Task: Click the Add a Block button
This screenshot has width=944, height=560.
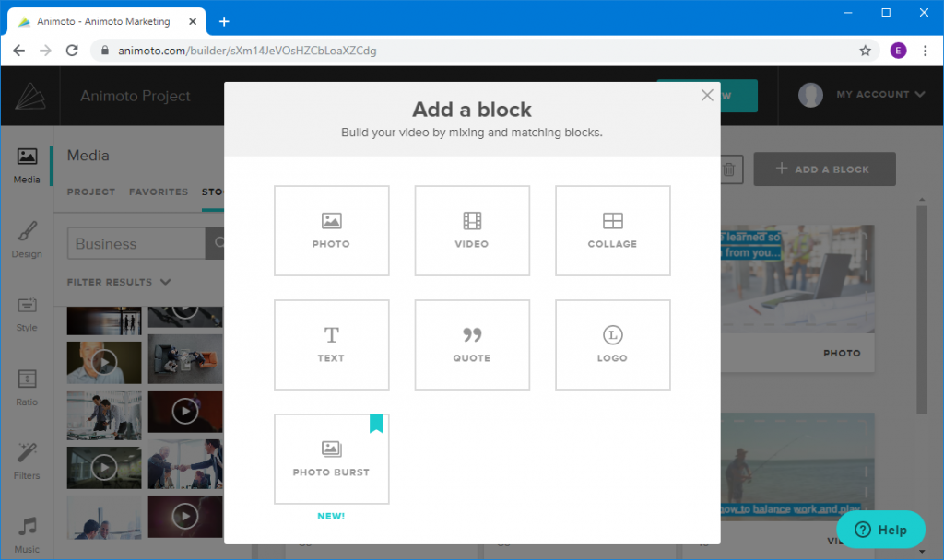Action: click(x=824, y=169)
